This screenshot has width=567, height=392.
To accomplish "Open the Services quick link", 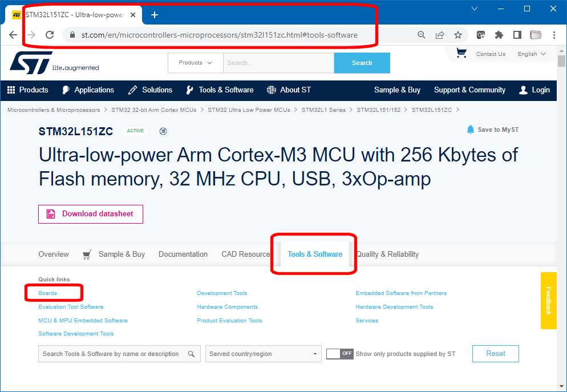I will (367, 321).
